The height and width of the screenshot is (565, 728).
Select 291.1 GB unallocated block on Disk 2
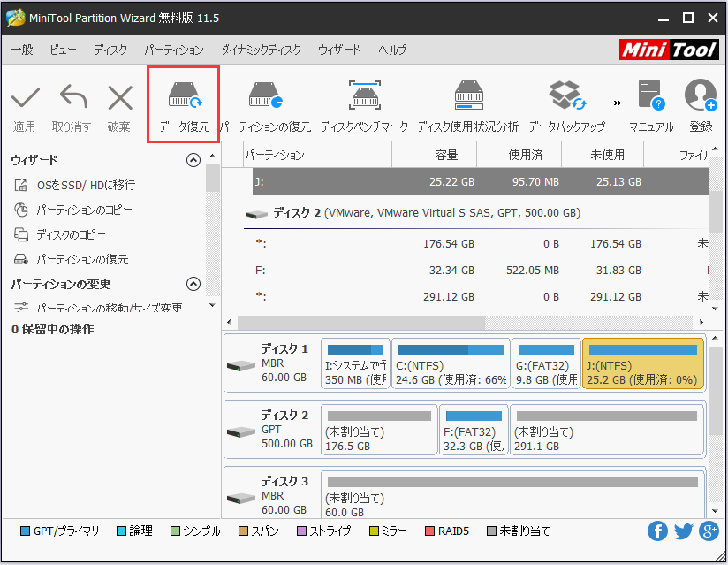pyautogui.click(x=607, y=430)
